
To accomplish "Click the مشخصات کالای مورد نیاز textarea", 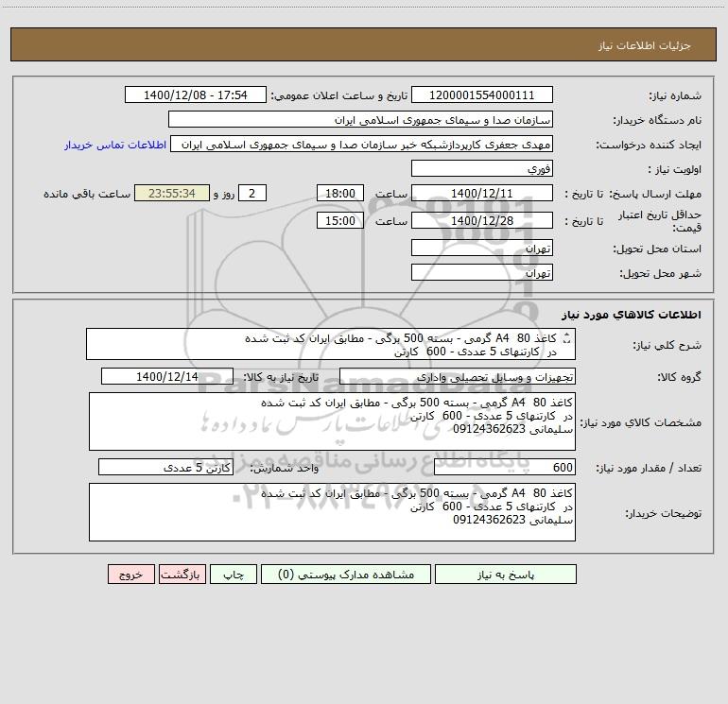I will click(x=332, y=421).
